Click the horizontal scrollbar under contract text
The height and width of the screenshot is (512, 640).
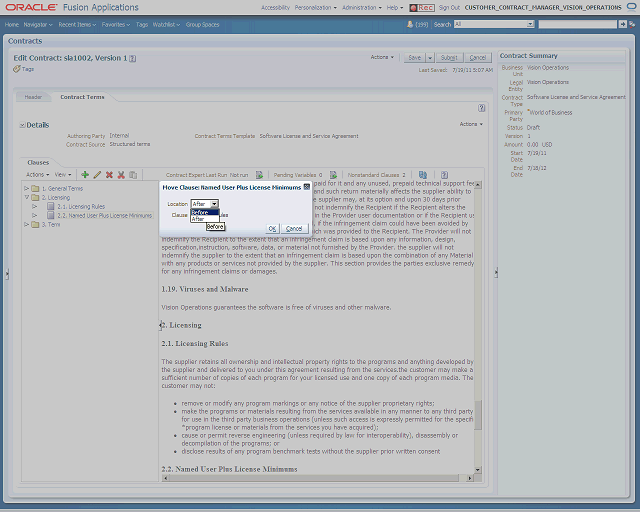point(318,478)
